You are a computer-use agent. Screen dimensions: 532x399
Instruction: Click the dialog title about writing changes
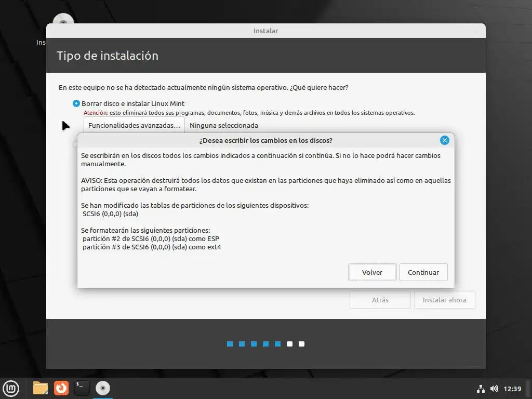(x=265, y=140)
